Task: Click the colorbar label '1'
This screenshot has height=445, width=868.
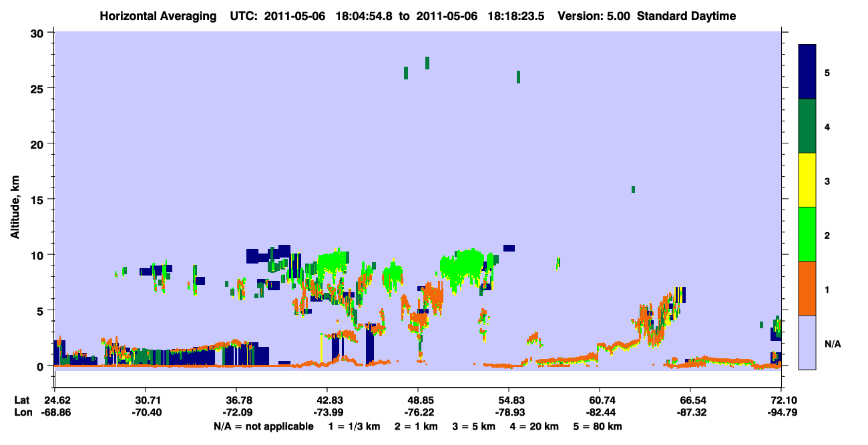Action: 827,289
